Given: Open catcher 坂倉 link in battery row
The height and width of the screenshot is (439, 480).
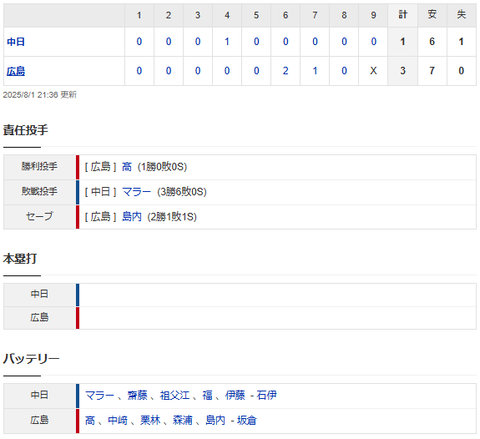Looking at the screenshot, I should point(247,420).
